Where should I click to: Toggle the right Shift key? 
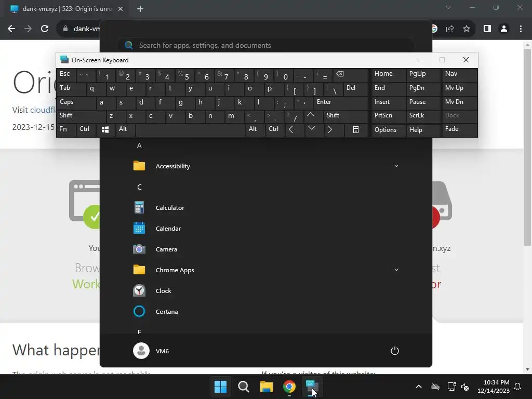pos(345,116)
